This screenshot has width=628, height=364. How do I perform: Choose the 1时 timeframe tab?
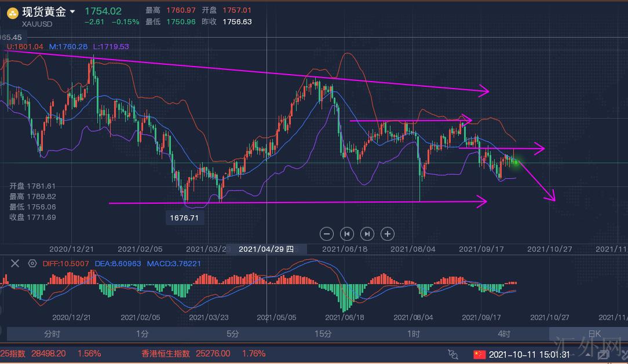[x=414, y=334]
